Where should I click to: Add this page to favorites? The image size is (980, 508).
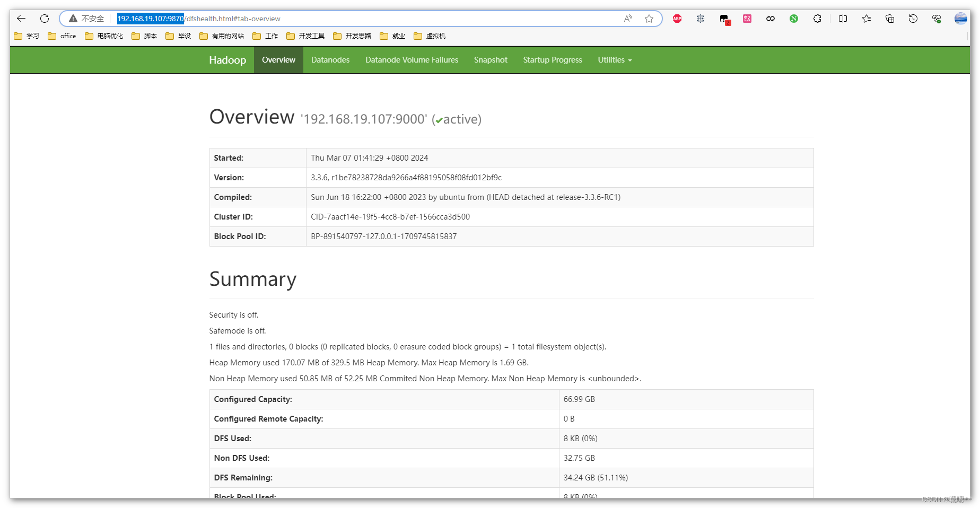point(649,19)
